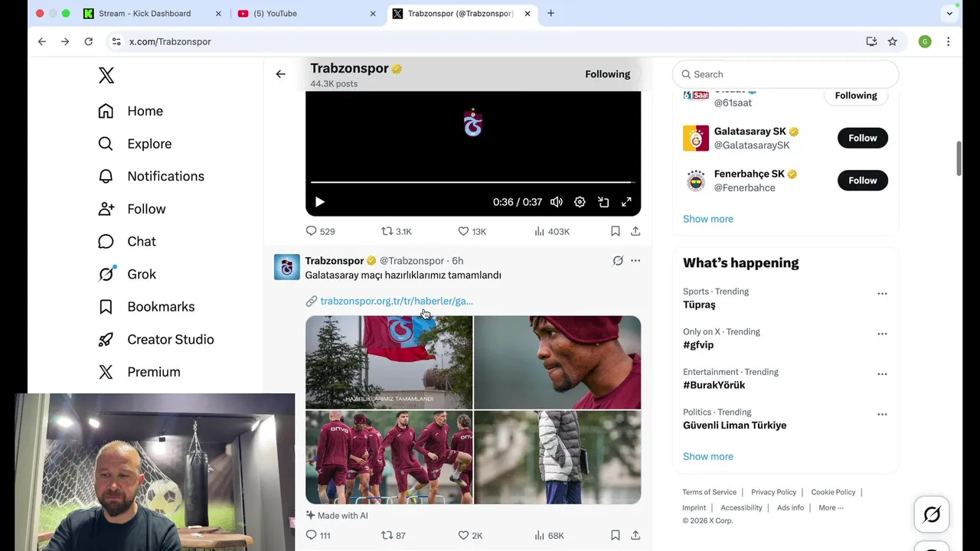Seek on the video progress bar
The image size is (980, 551).
473,182
